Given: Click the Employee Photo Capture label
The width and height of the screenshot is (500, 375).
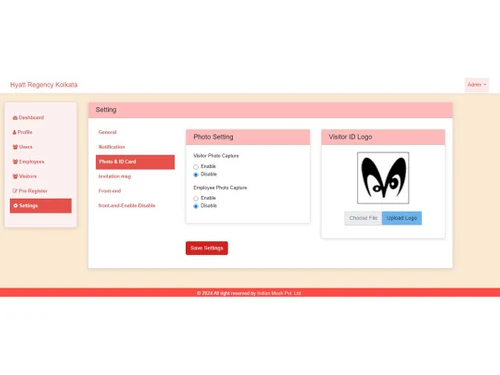Looking at the screenshot, I should 220,188.
